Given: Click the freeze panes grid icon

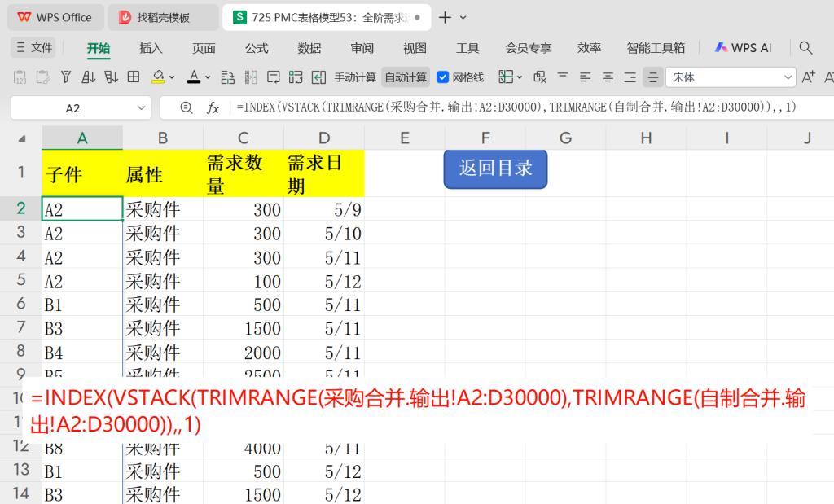Looking at the screenshot, I should pyautogui.click(x=506, y=77).
